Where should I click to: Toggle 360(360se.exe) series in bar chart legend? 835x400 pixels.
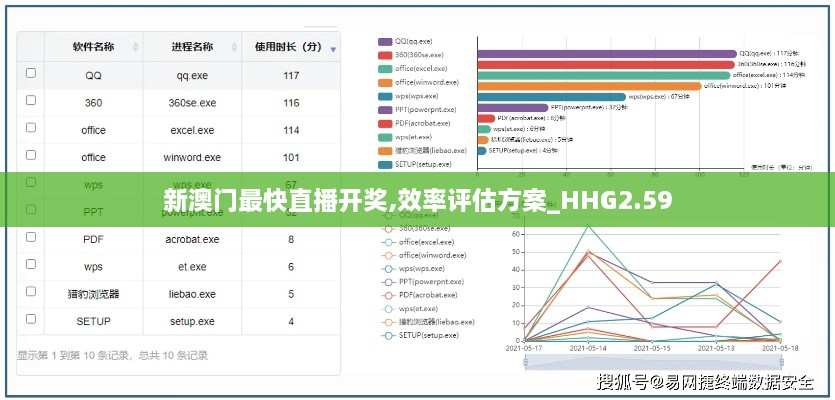(410, 55)
